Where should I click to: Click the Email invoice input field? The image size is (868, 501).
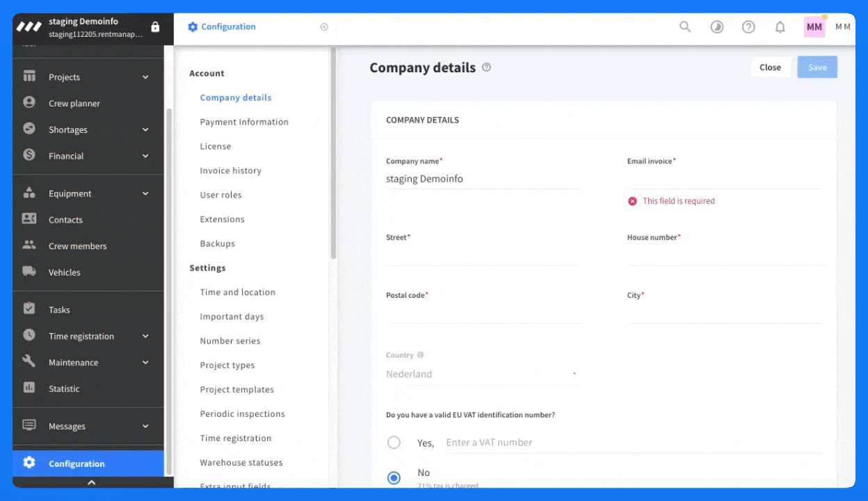coord(723,180)
